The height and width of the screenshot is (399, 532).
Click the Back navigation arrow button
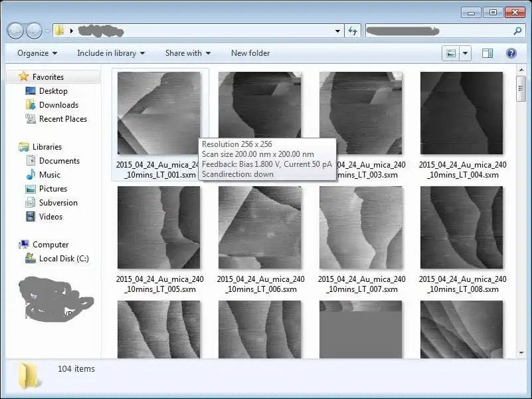click(x=15, y=31)
